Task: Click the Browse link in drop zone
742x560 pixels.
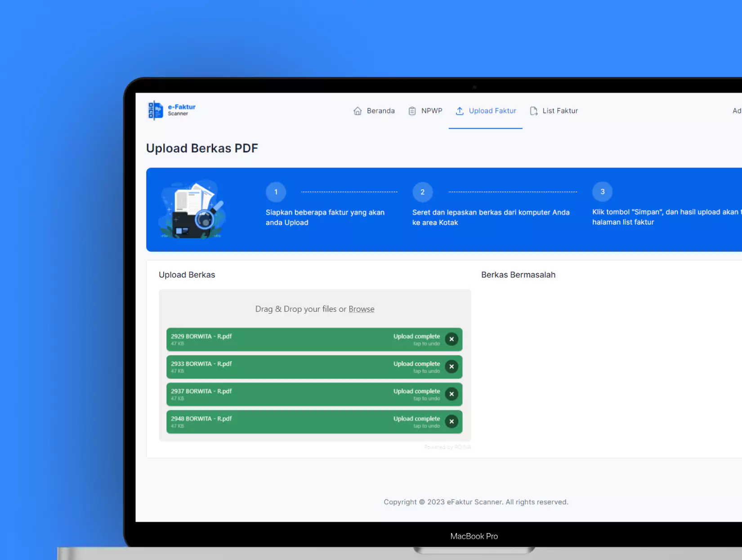Action: [361, 309]
